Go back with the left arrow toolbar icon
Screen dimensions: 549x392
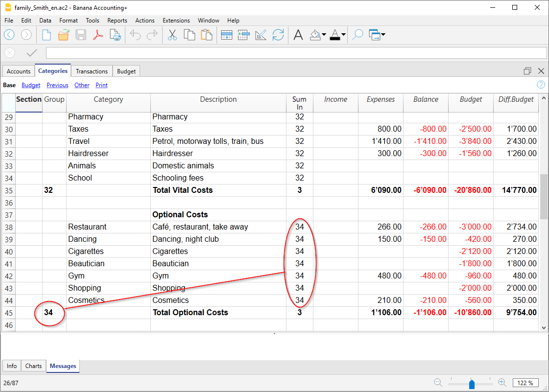tap(9, 35)
